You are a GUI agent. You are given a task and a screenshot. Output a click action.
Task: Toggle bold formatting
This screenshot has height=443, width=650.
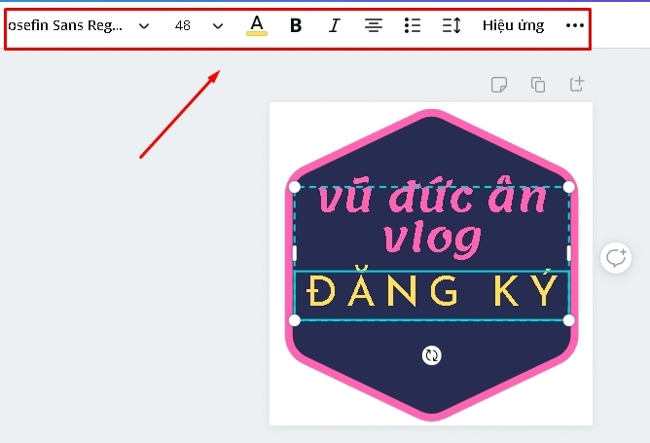click(295, 26)
